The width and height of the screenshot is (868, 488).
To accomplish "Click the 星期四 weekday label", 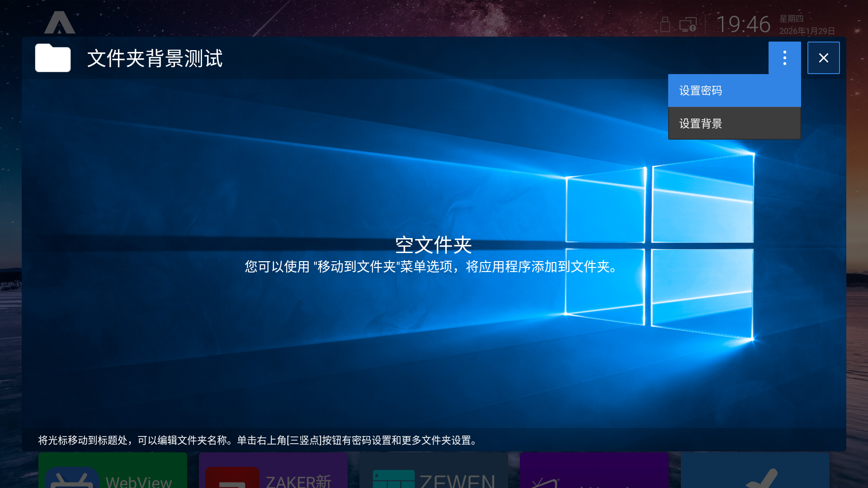I will click(791, 19).
